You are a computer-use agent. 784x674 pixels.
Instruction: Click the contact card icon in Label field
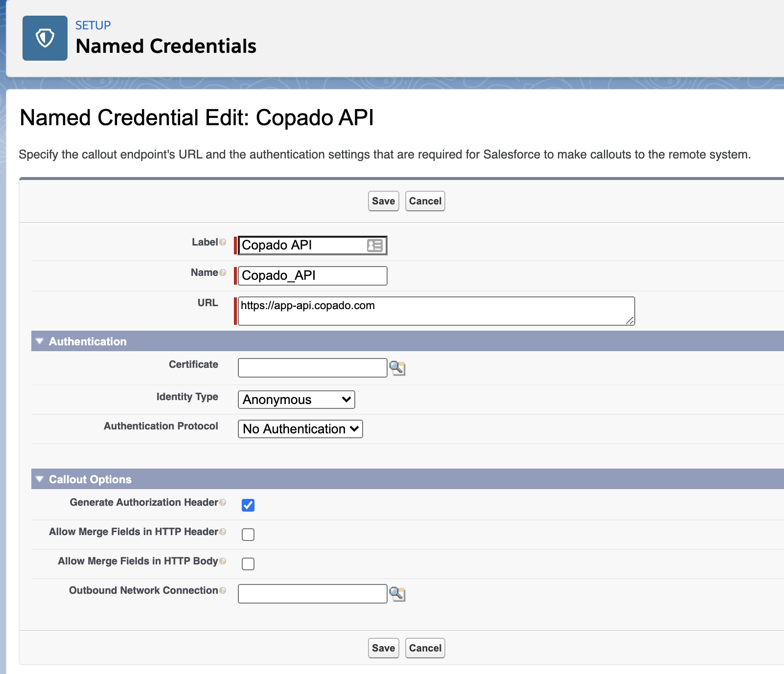point(375,245)
